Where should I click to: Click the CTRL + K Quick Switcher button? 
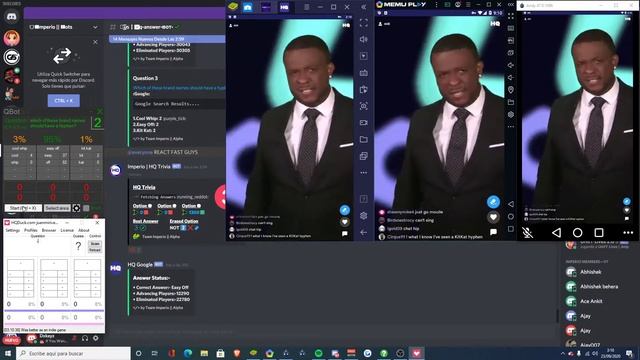click(64, 100)
